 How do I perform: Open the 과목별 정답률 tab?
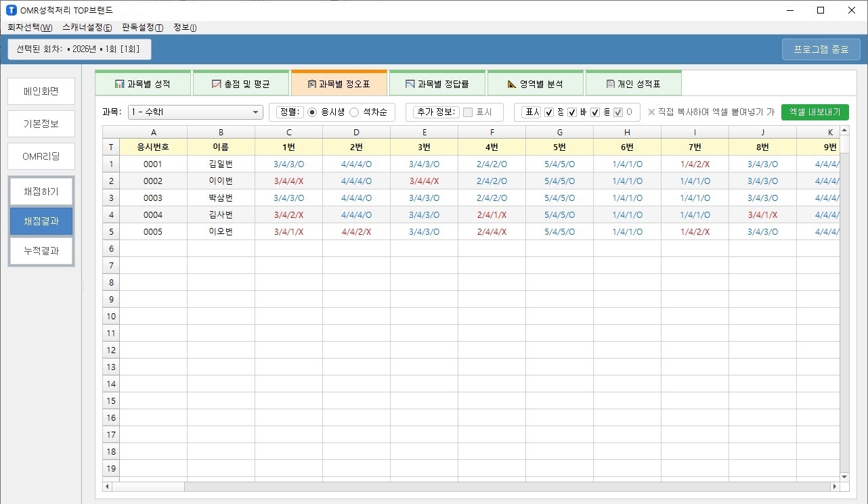click(437, 84)
